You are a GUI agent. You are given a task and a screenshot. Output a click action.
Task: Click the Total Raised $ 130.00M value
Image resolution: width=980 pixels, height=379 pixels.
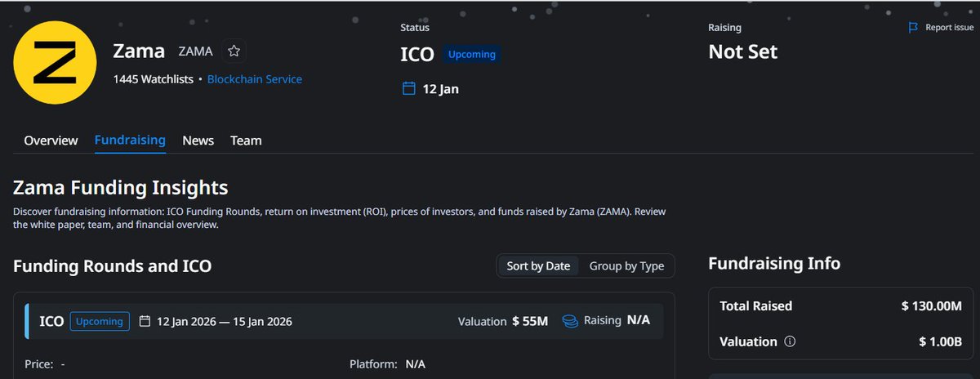pyautogui.click(x=932, y=306)
